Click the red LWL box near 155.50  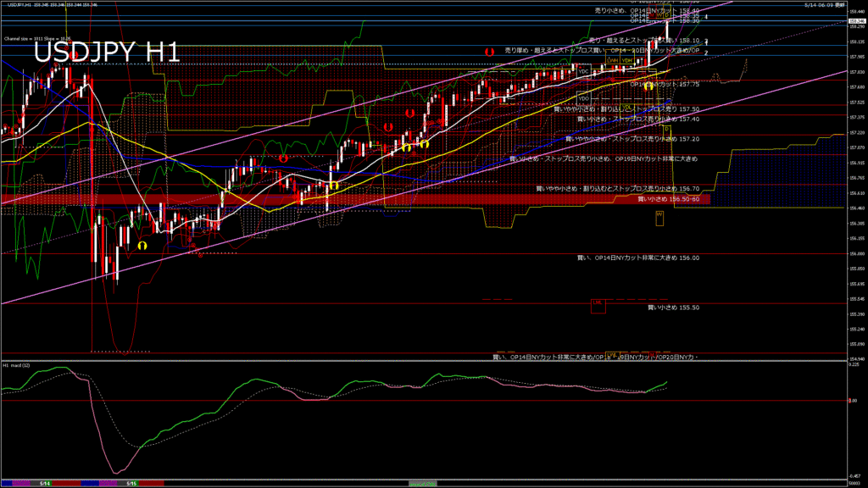pyautogui.click(x=598, y=306)
